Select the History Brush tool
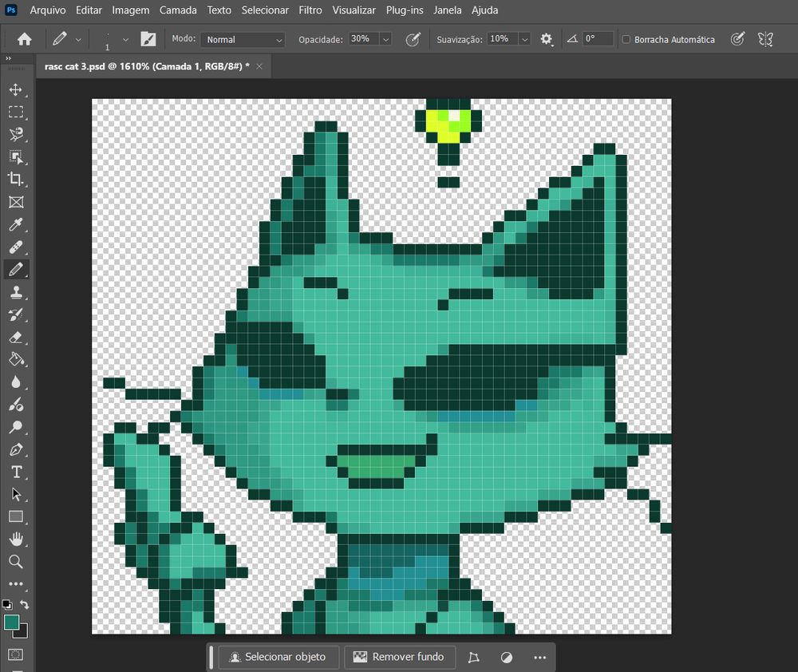 point(16,314)
